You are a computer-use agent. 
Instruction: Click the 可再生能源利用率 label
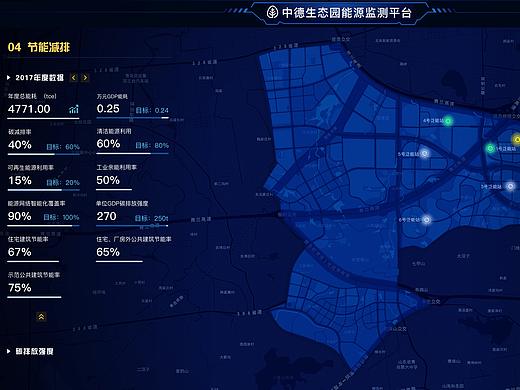click(31, 168)
